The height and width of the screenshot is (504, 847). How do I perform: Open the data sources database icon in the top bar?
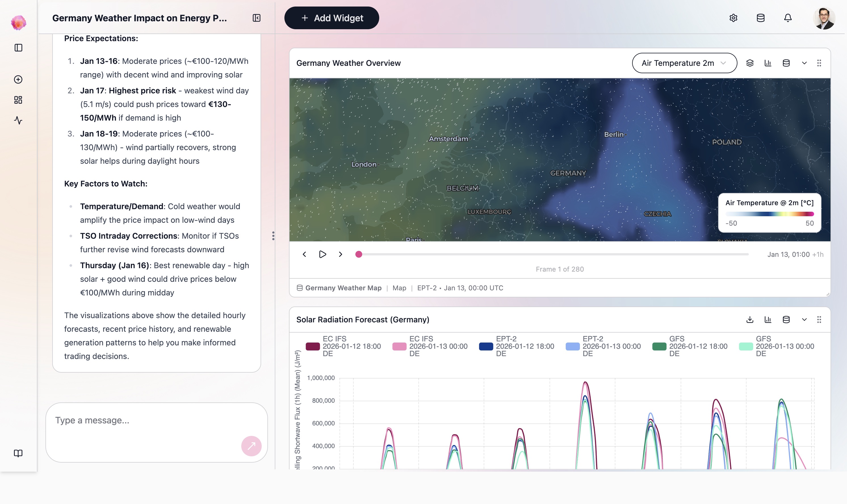point(761,18)
